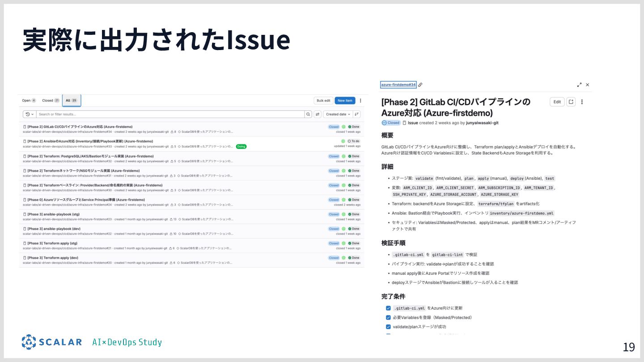Open issue AzureリソースグループとService Principal準備

[86, 200]
